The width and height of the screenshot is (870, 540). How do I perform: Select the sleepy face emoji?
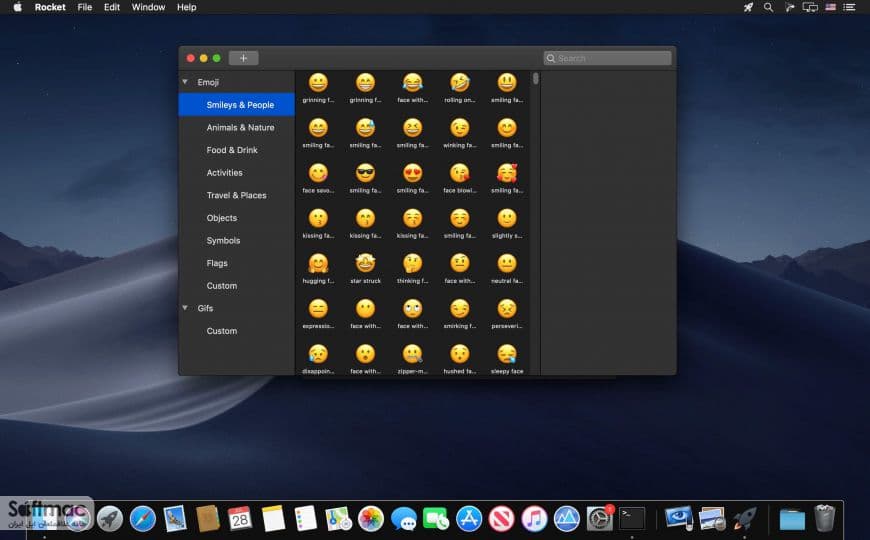[x=507, y=354]
